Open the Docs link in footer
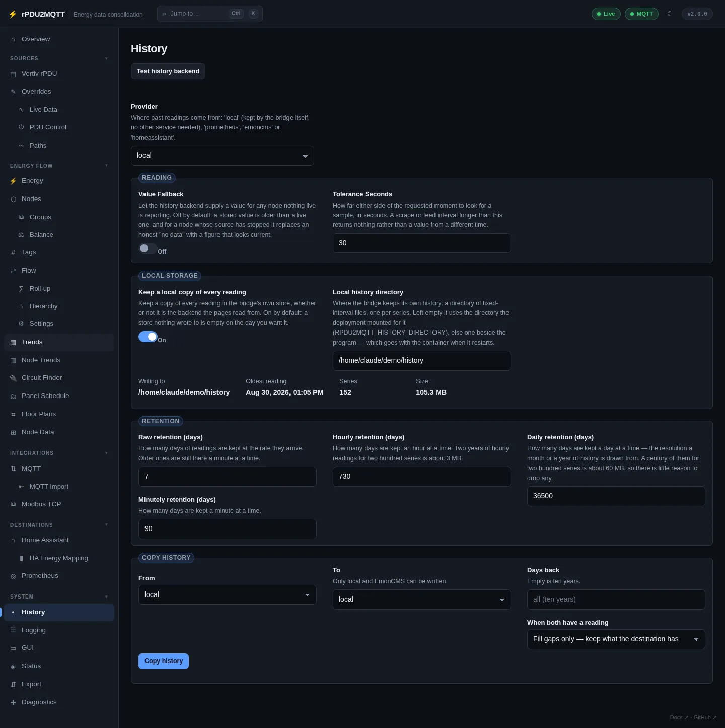Image resolution: width=725 pixels, height=728 pixels. tap(679, 717)
